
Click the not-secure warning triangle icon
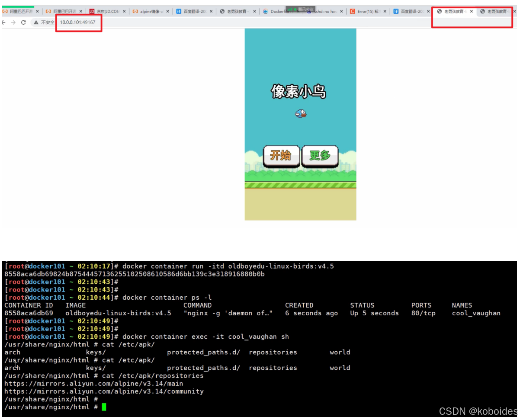coord(36,22)
